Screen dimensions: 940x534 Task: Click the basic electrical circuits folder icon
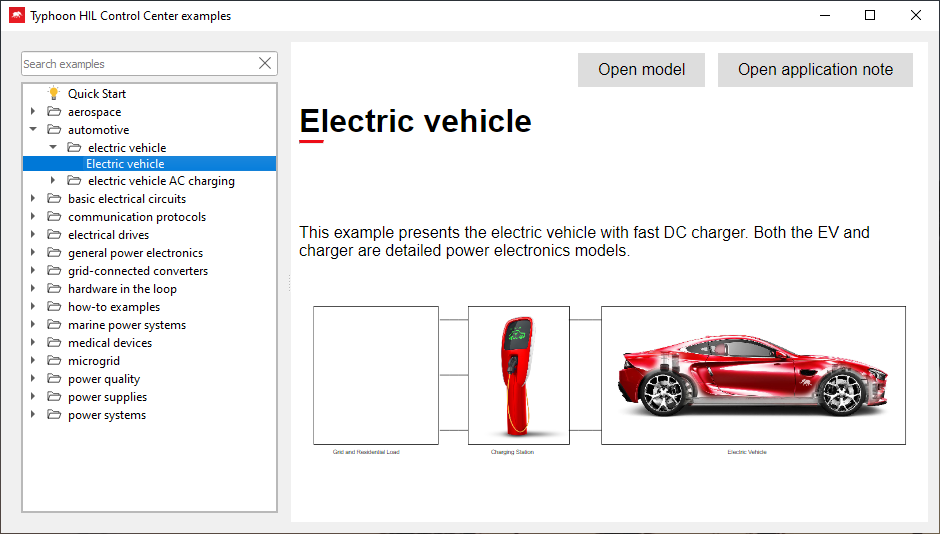tap(54, 198)
